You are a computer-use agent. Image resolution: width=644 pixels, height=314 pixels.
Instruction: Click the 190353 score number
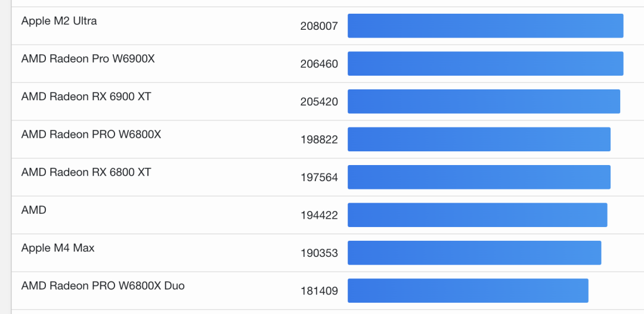click(319, 253)
